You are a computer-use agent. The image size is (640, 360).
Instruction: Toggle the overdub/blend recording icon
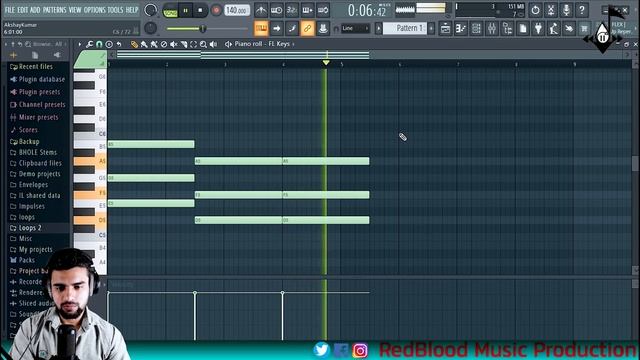tap(307, 10)
